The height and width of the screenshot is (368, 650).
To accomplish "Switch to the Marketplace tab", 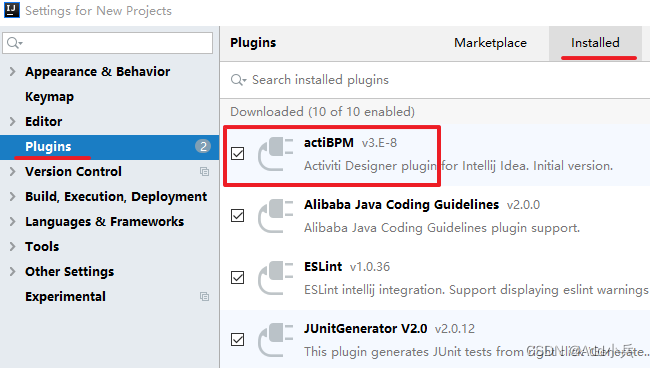I will click(x=490, y=43).
